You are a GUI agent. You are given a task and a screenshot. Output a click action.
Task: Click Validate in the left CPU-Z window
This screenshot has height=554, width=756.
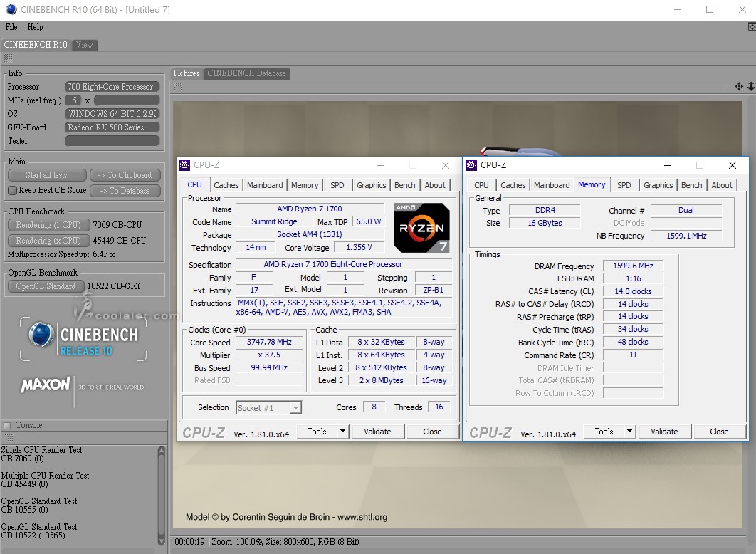[x=377, y=432]
